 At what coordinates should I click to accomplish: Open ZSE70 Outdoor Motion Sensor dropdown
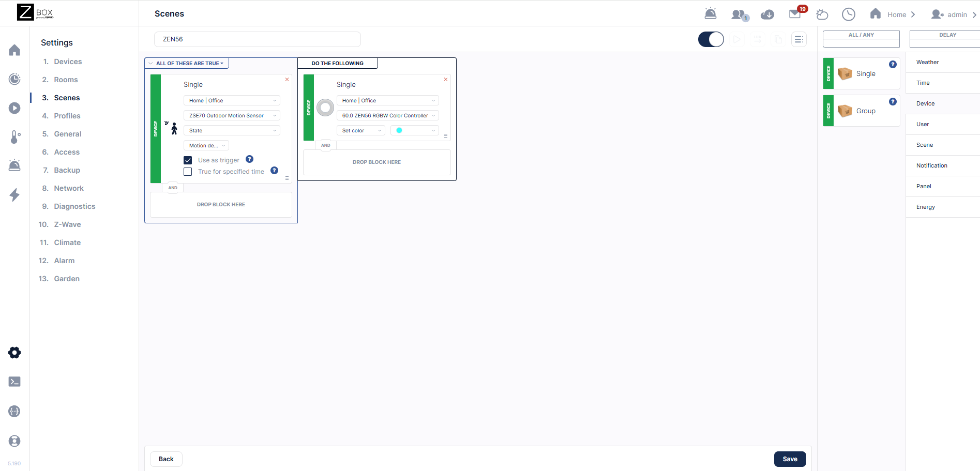click(x=232, y=115)
